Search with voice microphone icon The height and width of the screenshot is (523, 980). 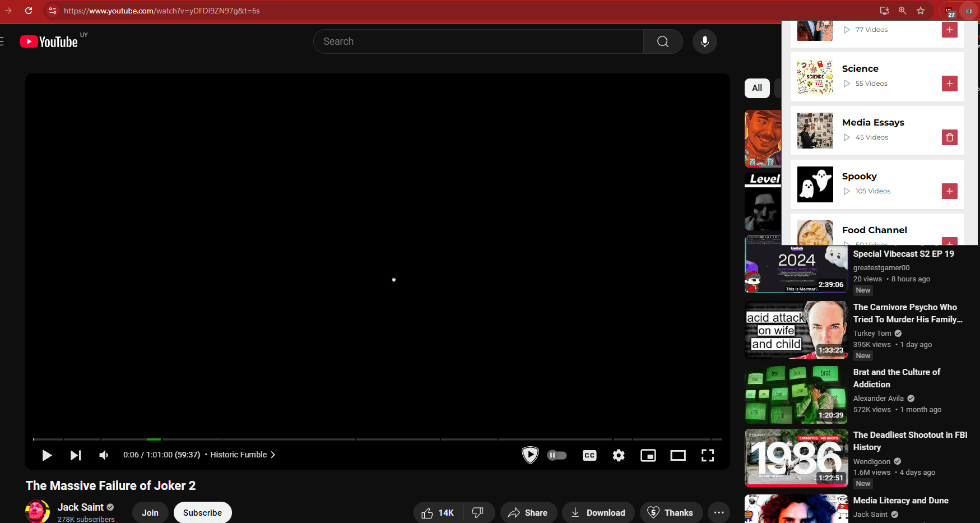point(704,41)
